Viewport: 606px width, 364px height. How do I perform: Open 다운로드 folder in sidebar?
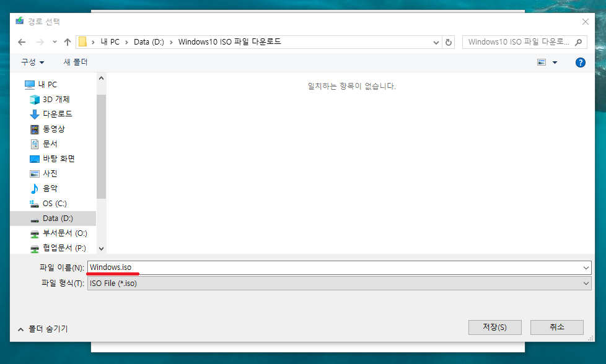pyautogui.click(x=57, y=114)
